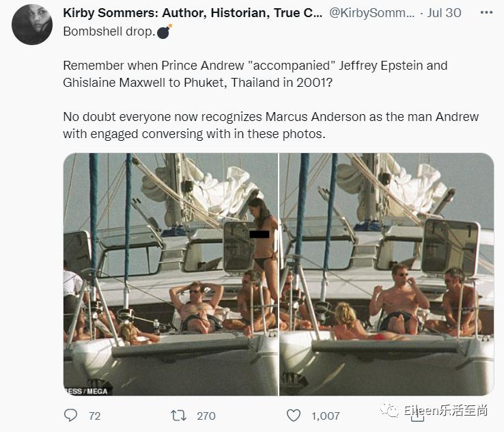Like the tweet with the heart icon
The image size is (504, 432).
tap(294, 415)
